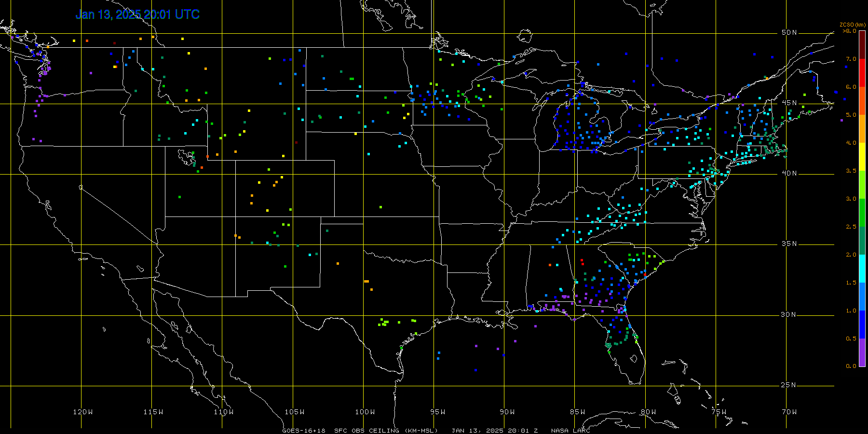Click the 110W longitude label
This screenshot has width=868, height=434.
pyautogui.click(x=224, y=412)
